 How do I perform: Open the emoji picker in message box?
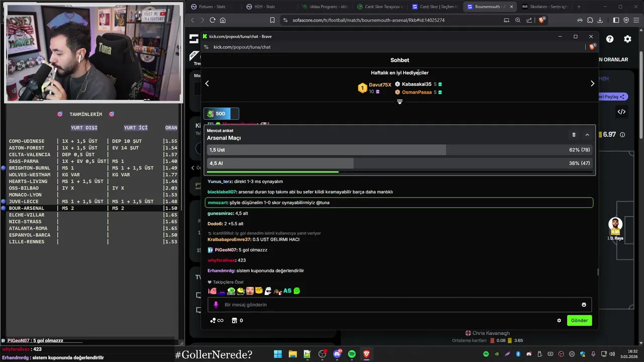[x=584, y=305]
